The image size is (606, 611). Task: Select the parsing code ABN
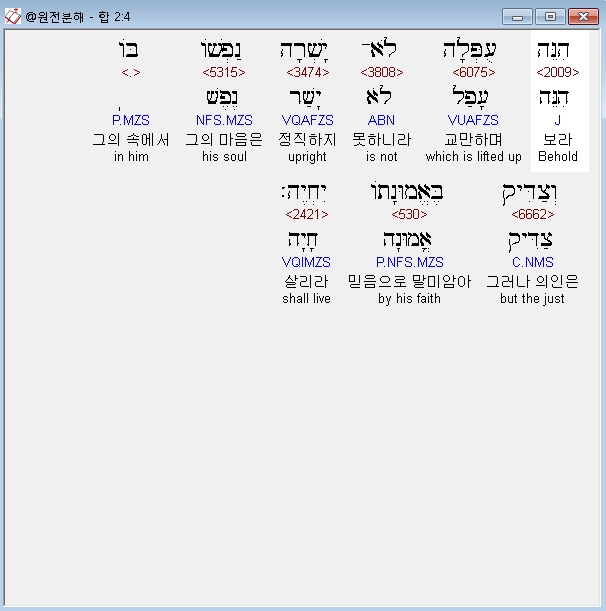pos(381,120)
